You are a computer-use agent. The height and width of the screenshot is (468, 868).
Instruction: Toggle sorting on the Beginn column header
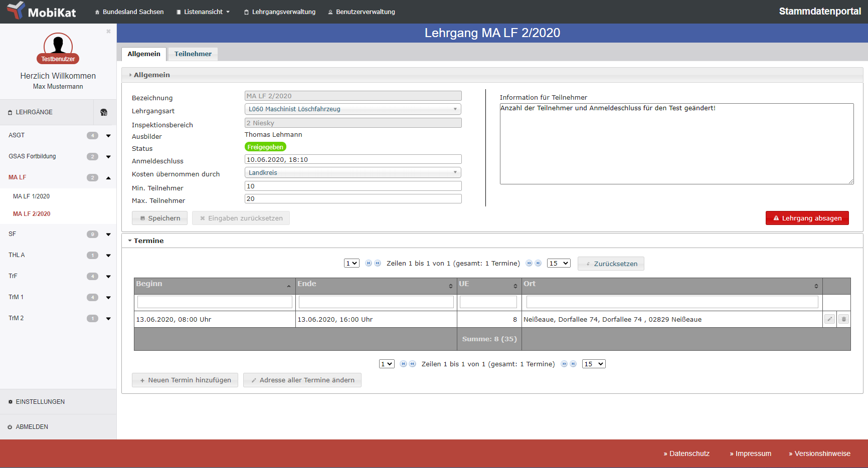(x=215, y=284)
